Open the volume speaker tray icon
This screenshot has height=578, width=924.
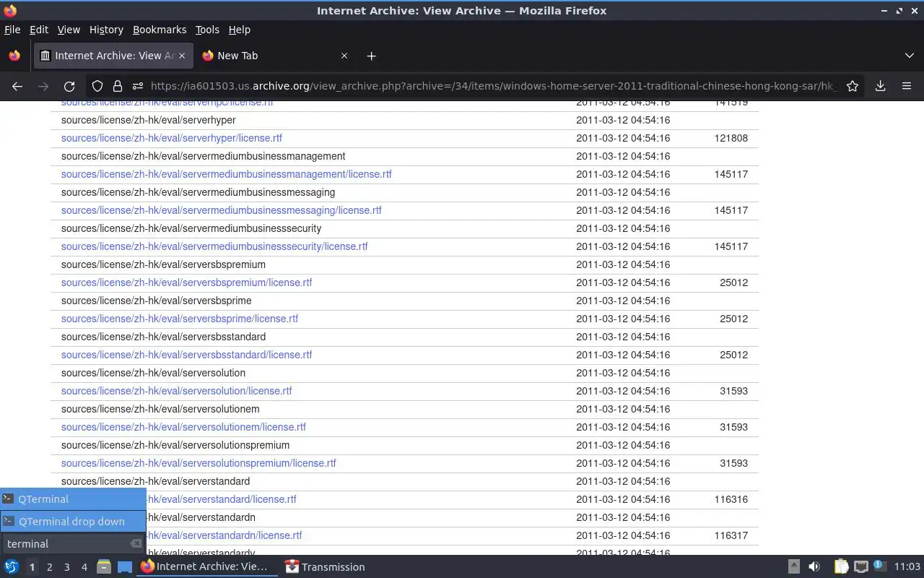[814, 567]
